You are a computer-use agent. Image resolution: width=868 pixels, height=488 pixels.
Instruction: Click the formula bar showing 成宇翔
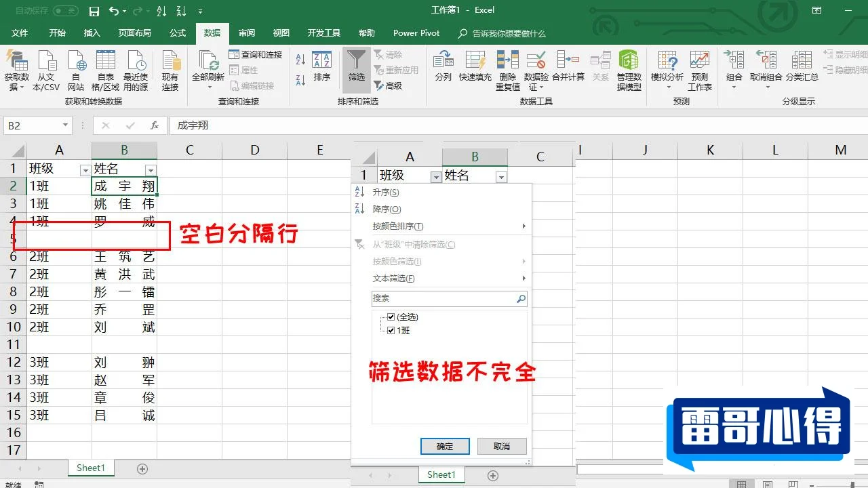[519, 125]
